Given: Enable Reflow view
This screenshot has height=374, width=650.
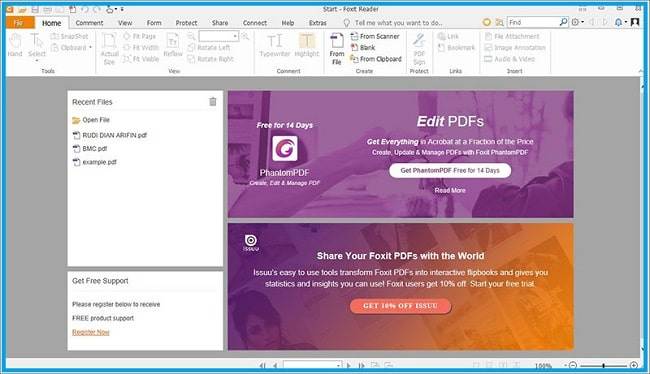Looking at the screenshot, I should [172, 45].
